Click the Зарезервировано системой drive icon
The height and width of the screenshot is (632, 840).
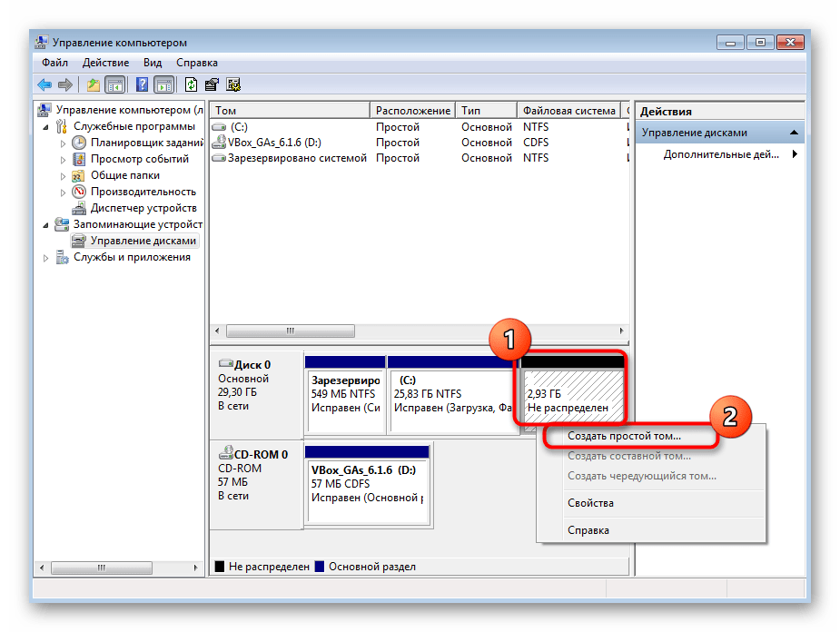point(219,158)
